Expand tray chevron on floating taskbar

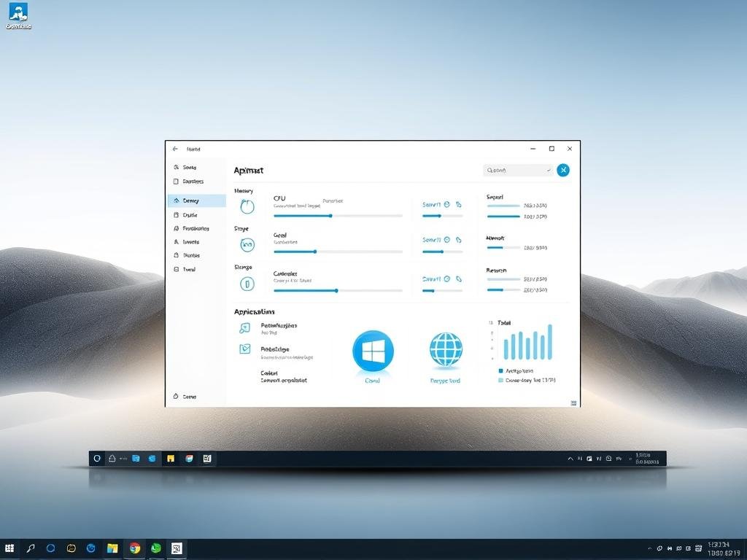click(x=570, y=459)
